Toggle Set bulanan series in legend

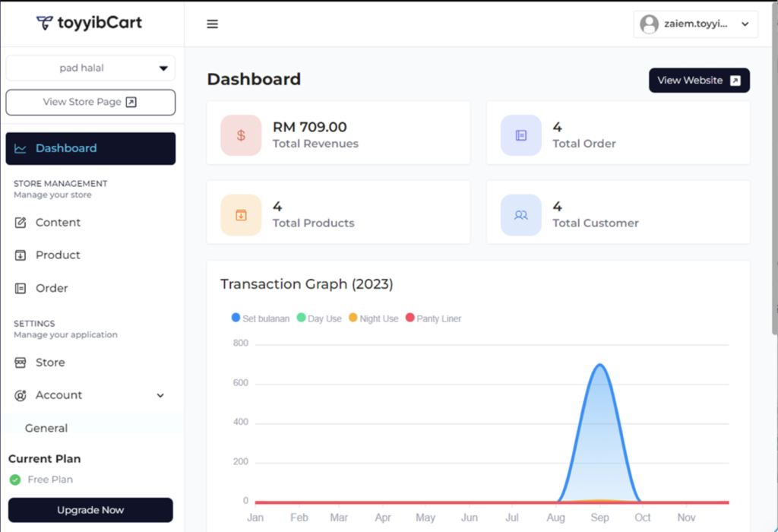click(261, 318)
